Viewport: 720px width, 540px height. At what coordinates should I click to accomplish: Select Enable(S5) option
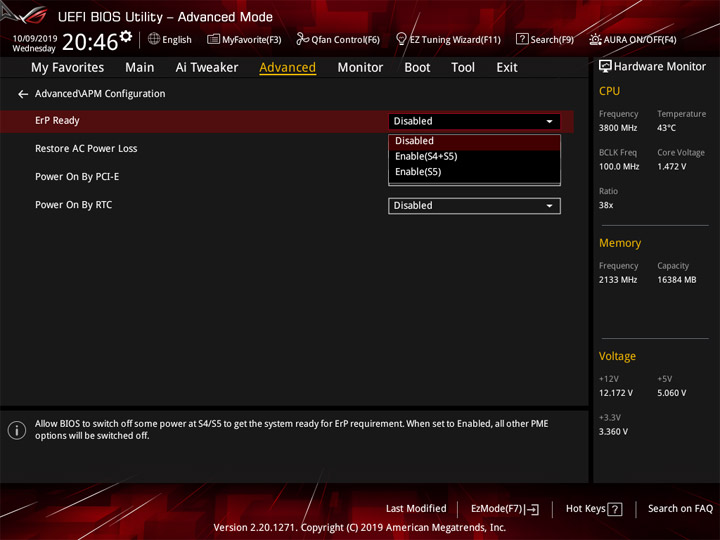click(x=474, y=172)
